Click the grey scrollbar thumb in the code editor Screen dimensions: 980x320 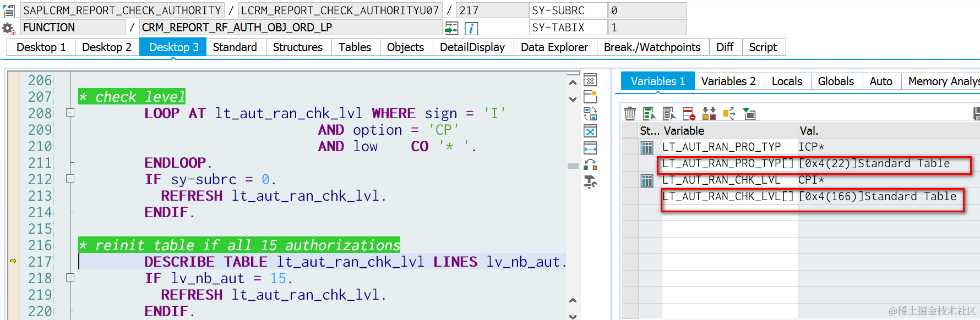pos(573,165)
